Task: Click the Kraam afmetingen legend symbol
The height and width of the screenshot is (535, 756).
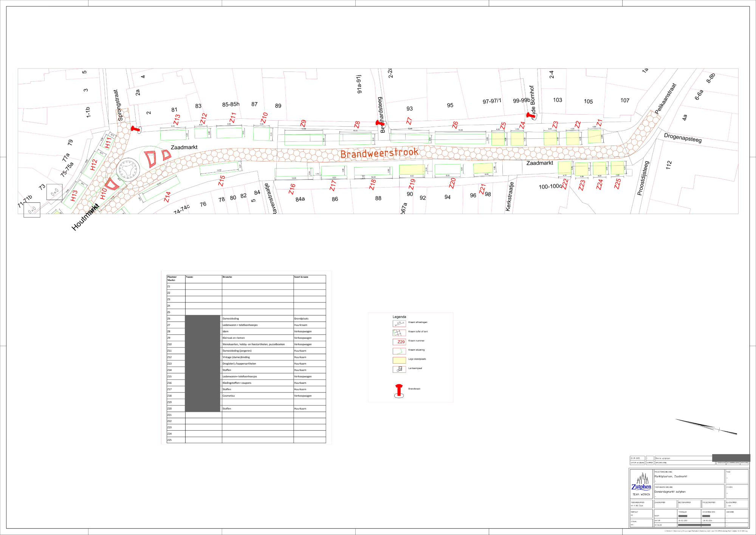Action: click(x=399, y=323)
